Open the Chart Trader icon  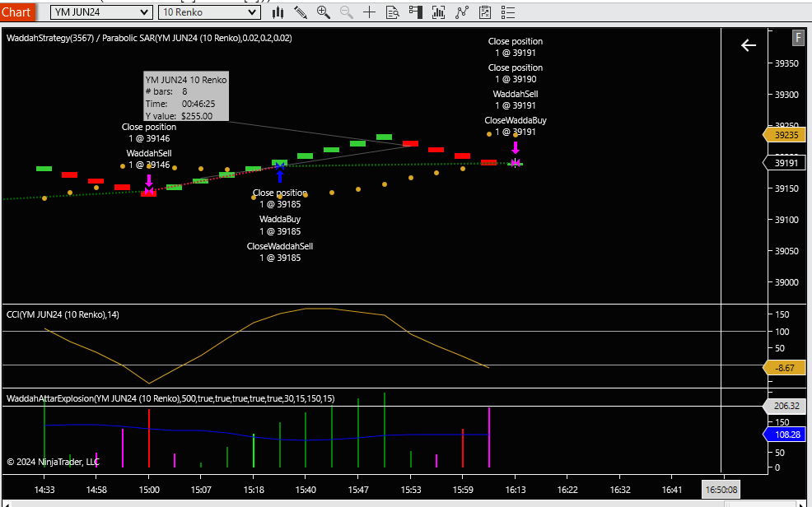[415, 12]
